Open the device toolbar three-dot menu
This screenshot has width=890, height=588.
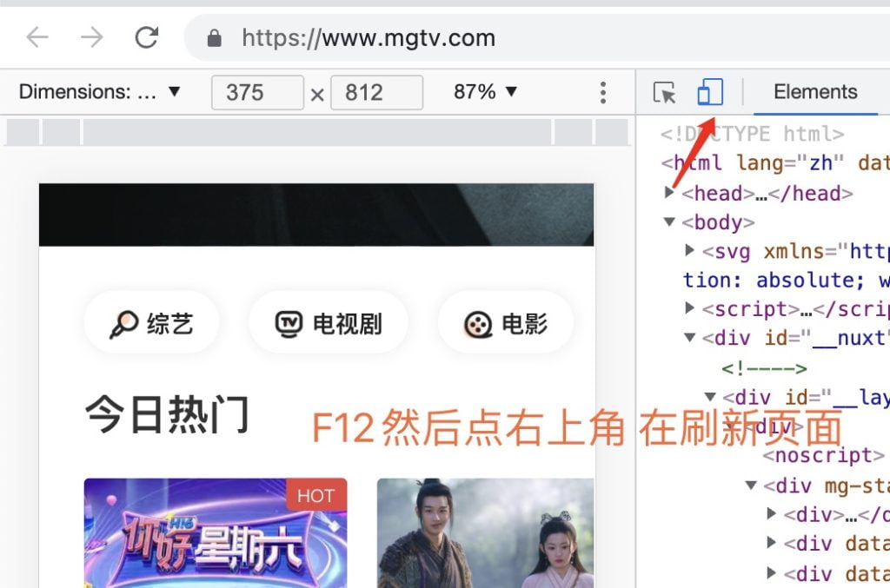pos(603,92)
